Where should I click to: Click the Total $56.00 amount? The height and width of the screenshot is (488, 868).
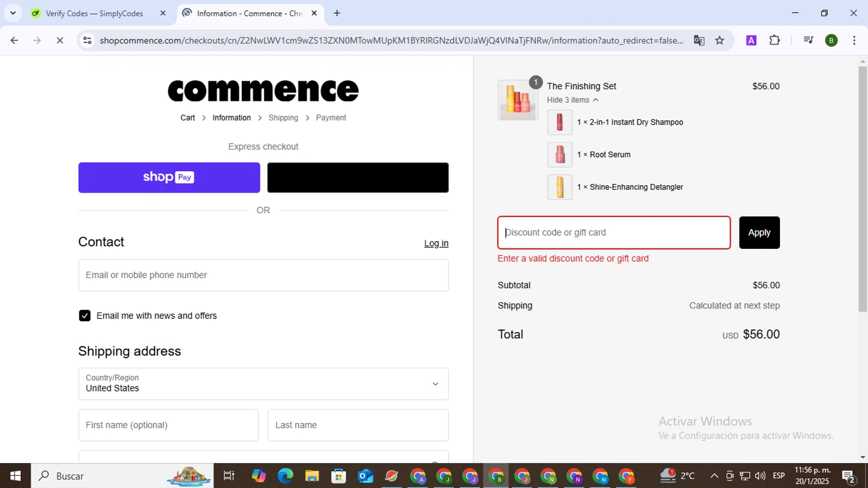tap(761, 335)
